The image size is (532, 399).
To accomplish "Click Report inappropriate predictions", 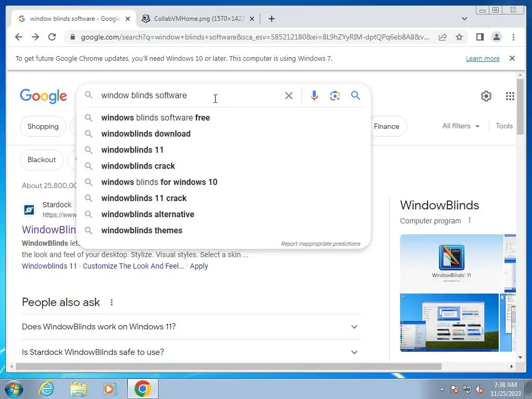I will pos(321,244).
